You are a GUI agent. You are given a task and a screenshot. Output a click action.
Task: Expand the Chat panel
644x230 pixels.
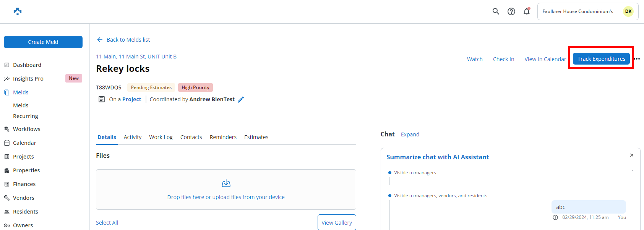410,134
